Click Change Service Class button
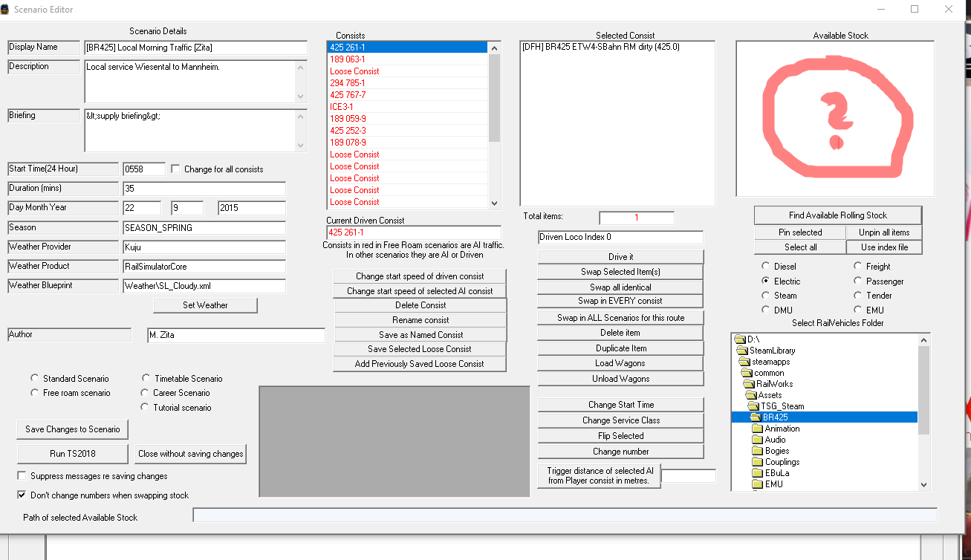Image resolution: width=971 pixels, height=560 pixels. tap(620, 420)
